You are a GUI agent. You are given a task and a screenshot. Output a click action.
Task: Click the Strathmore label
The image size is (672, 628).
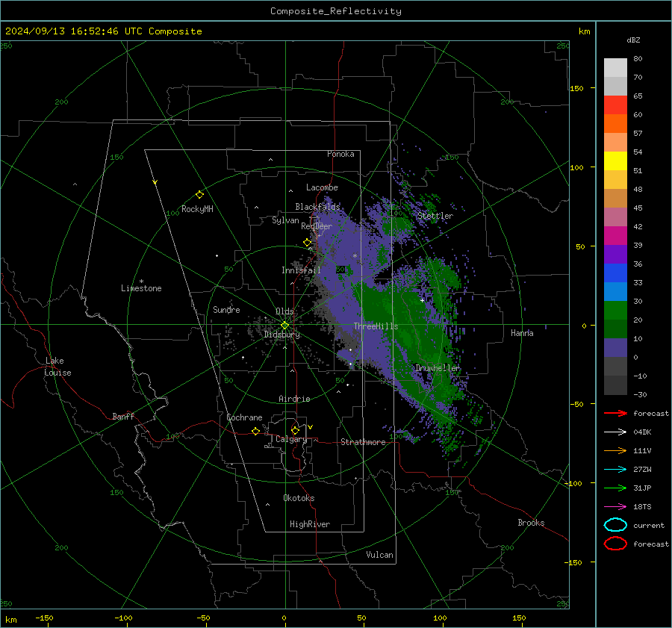coord(363,442)
